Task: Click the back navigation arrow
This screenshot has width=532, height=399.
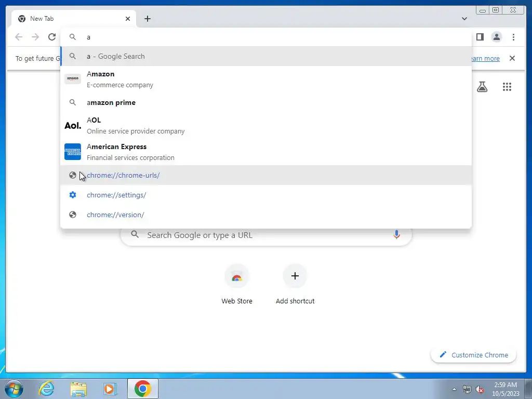Action: tap(19, 37)
